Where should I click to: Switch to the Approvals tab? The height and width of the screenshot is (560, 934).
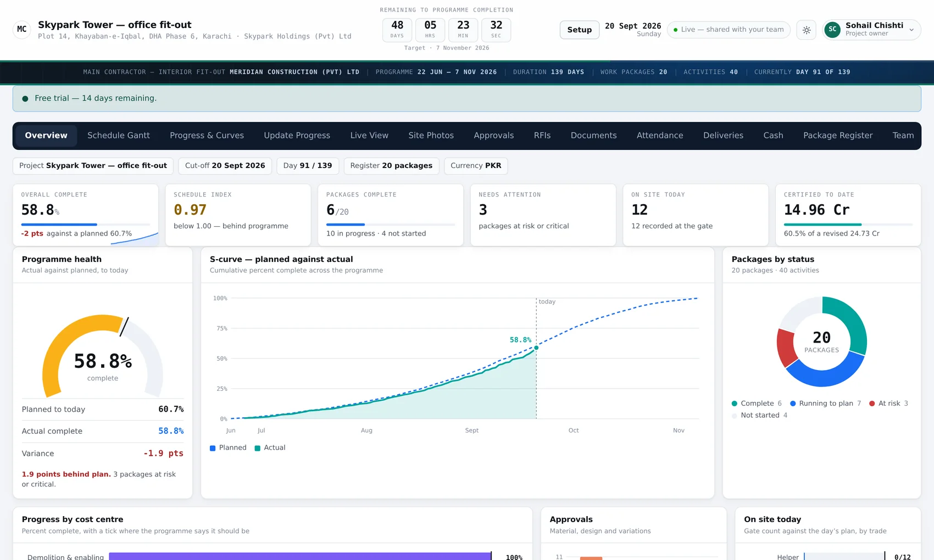pyautogui.click(x=494, y=136)
